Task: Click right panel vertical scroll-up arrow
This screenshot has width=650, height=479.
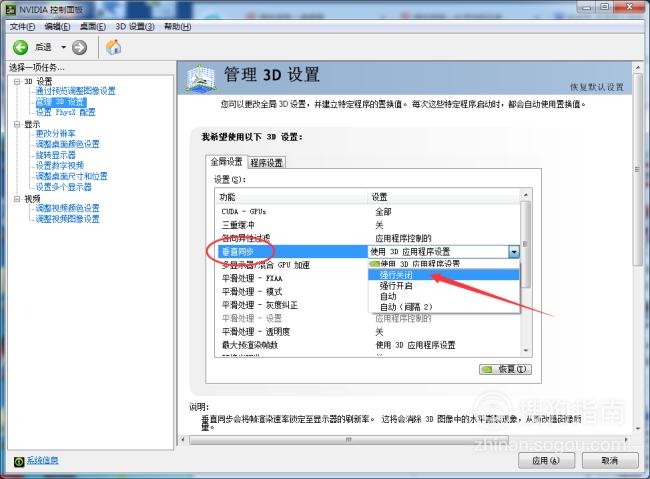Action: 638,68
